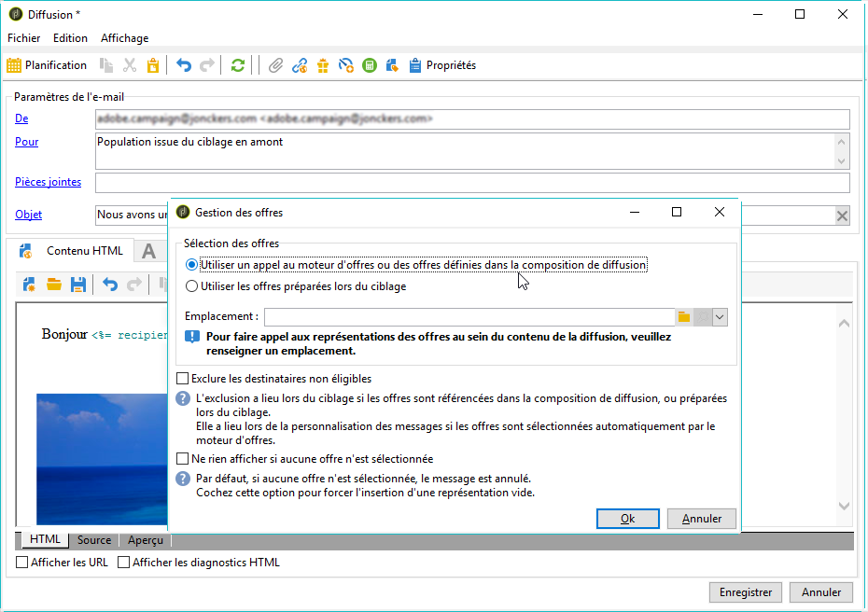
Task: Open the 'Objet' subject link
Action: (x=28, y=215)
